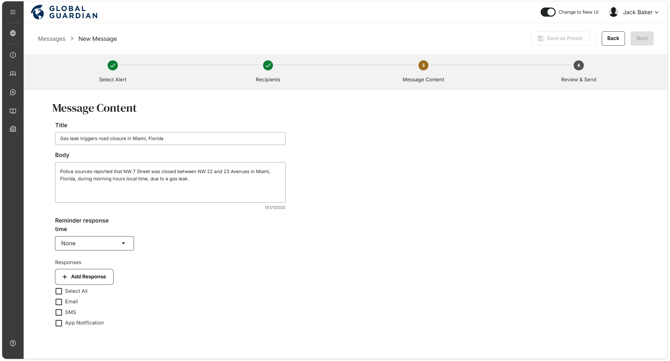Click the user avatar icon
The width and height of the screenshot is (670, 361).
(613, 12)
